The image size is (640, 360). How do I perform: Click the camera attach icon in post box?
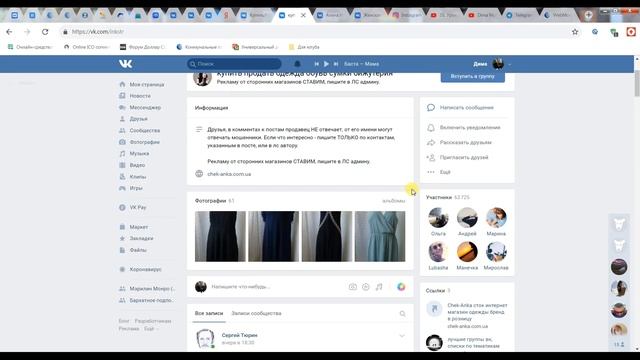coord(353,287)
